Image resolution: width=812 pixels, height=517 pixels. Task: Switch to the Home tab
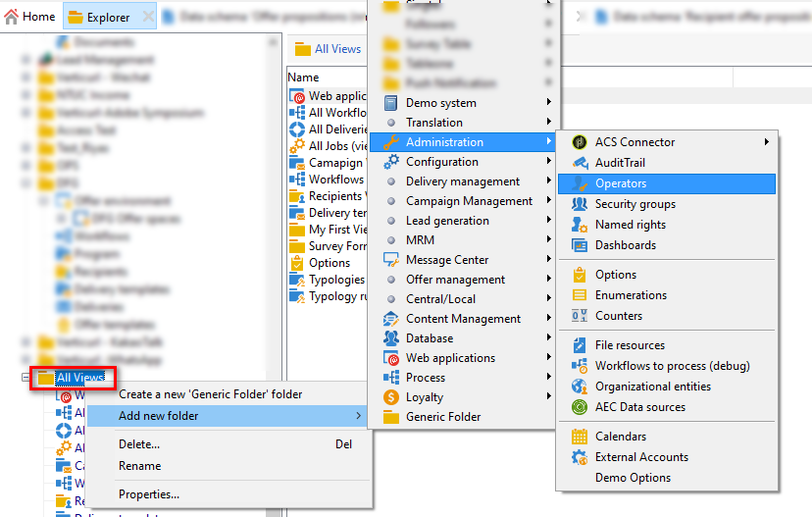pos(29,17)
